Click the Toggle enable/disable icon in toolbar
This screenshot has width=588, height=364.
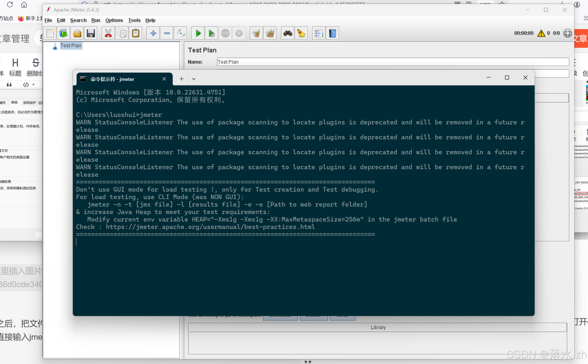(180, 33)
